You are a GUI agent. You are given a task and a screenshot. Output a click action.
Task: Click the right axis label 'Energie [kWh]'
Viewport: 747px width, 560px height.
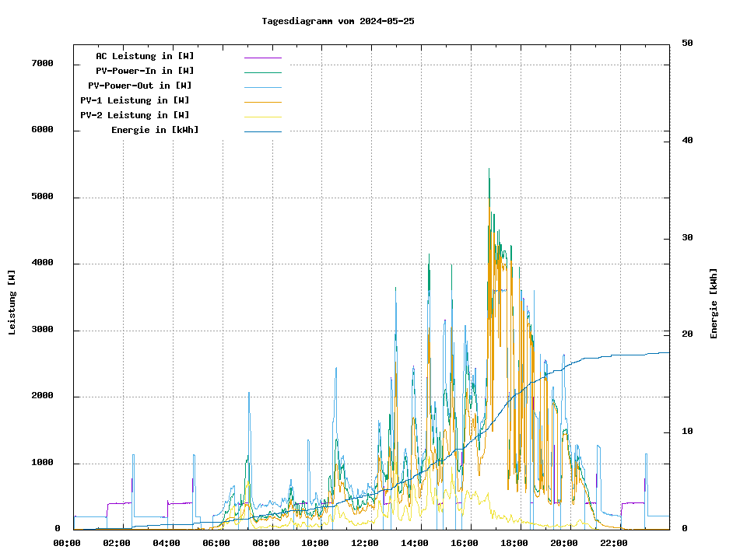point(714,303)
